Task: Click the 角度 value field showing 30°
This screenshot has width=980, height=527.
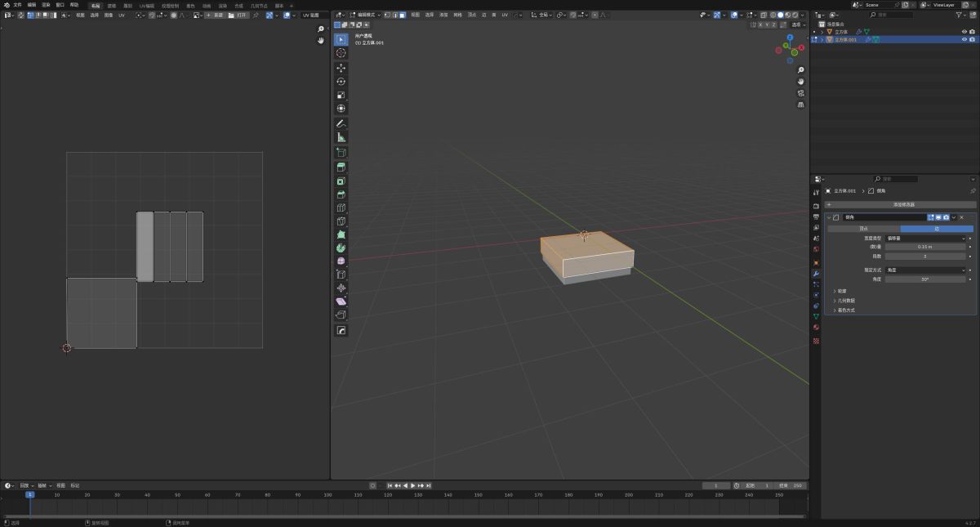Action: (x=925, y=279)
